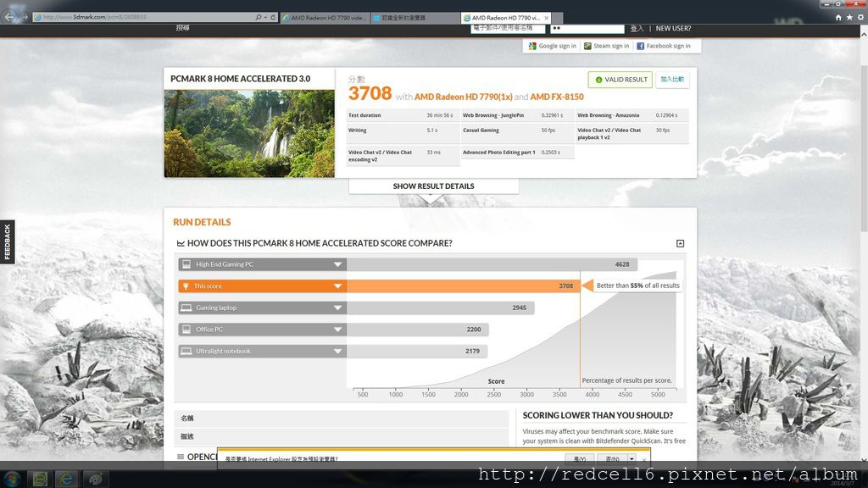Screen dimensions: 868x488
Task: Click the Gaming laptop icon
Action: (x=186, y=308)
